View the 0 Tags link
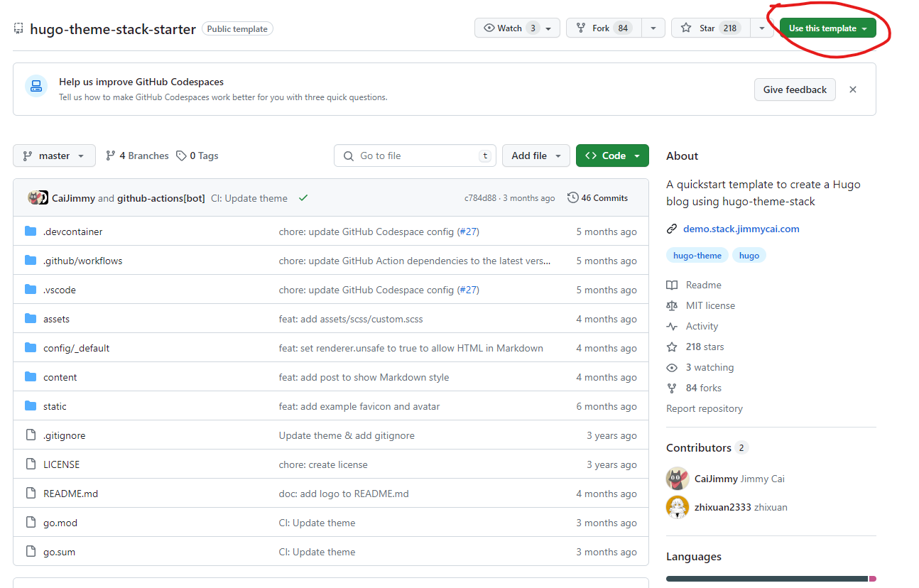Screen dimensions: 919x588 pyautogui.click(x=197, y=156)
